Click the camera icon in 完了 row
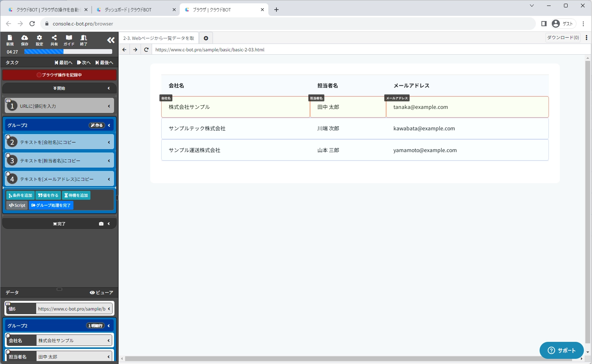This screenshot has height=364, width=592. (x=101, y=224)
